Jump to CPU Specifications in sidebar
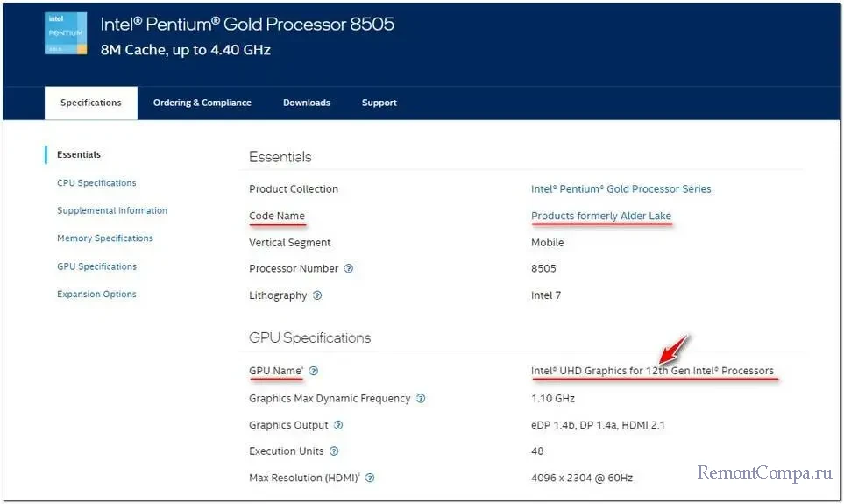This screenshot has width=844, height=504. click(x=96, y=183)
